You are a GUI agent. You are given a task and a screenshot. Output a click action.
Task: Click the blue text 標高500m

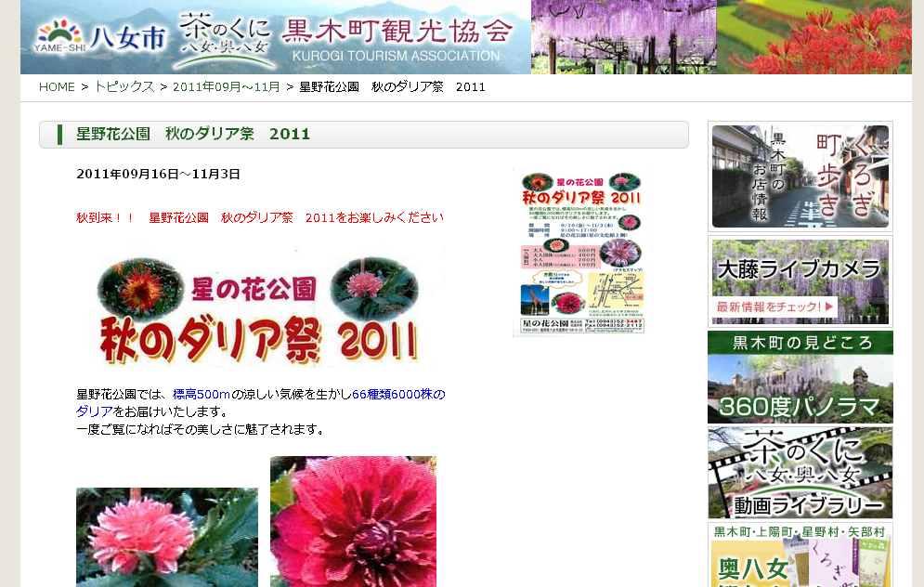coord(201,395)
